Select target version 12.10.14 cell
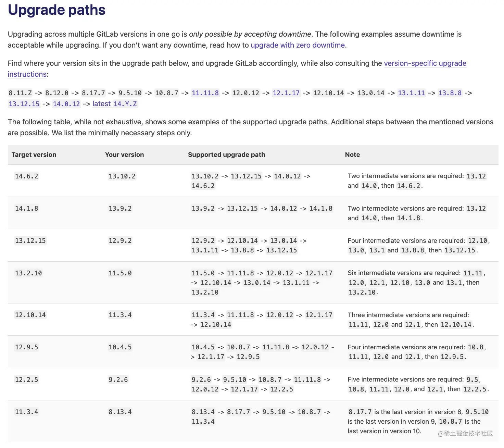 (x=30, y=315)
